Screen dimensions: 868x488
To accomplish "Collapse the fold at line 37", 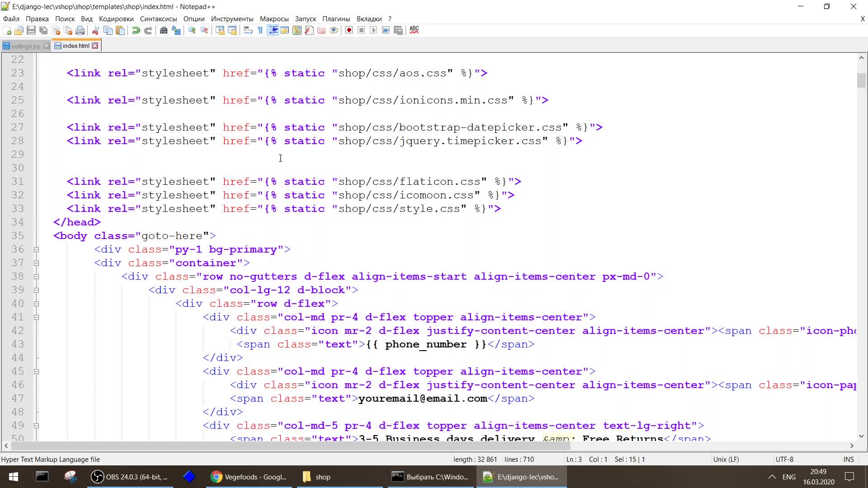I will click(36, 263).
